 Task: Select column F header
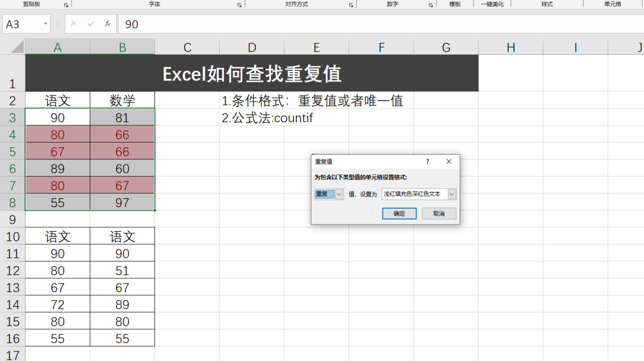pos(381,47)
